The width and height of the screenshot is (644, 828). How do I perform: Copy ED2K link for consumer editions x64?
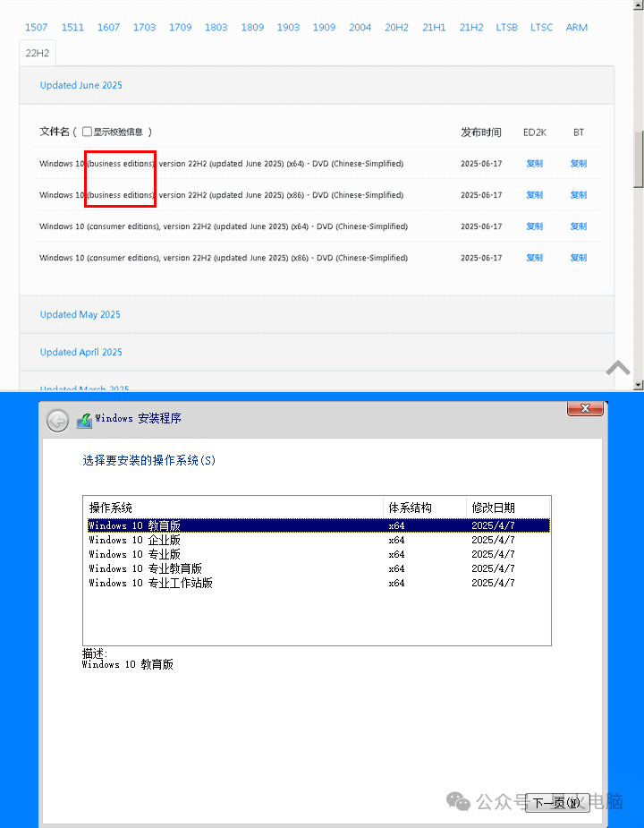coord(534,226)
